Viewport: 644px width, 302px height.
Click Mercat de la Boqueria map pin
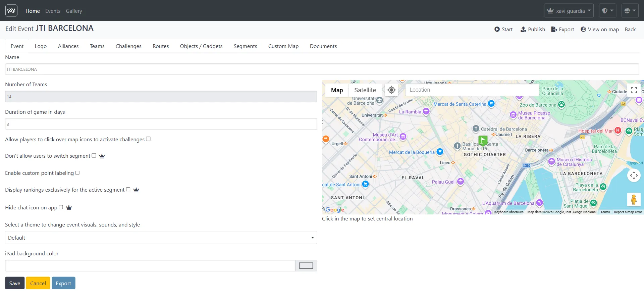pyautogui.click(x=440, y=152)
